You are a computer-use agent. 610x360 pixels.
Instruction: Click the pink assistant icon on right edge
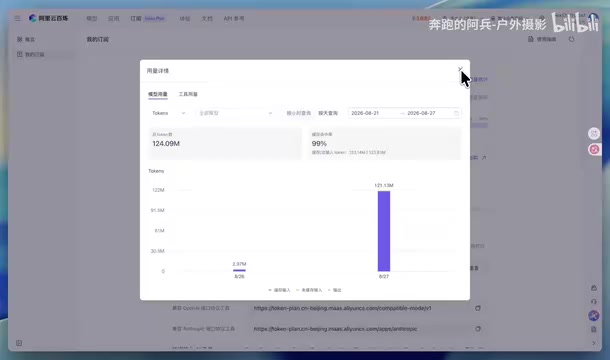[x=594, y=133]
